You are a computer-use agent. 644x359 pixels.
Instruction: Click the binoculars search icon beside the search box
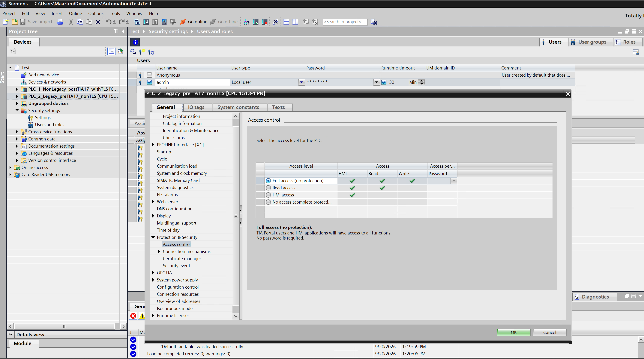(x=374, y=22)
